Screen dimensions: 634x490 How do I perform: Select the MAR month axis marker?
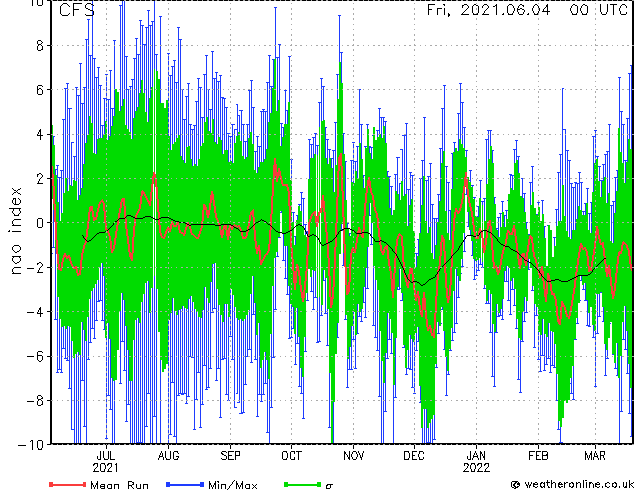point(595,456)
